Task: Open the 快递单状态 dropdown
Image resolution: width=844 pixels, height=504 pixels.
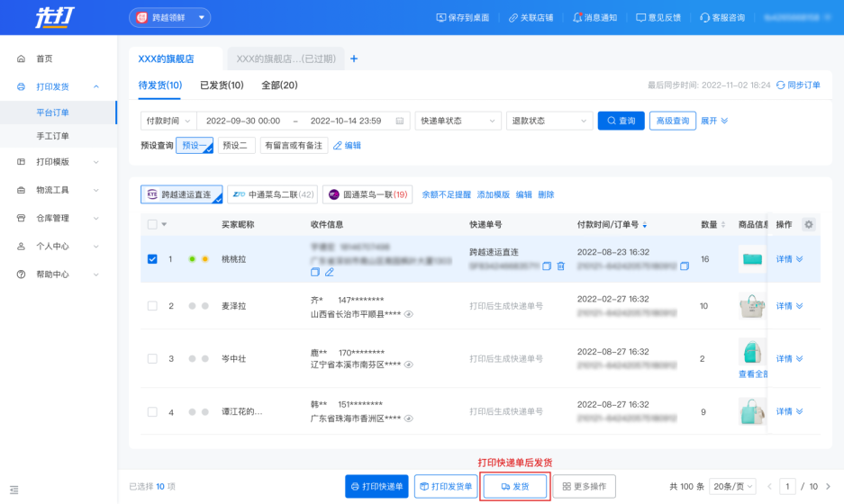Action: (x=458, y=121)
